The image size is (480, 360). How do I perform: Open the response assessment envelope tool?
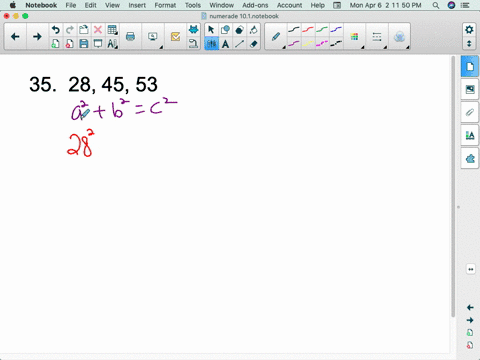click(175, 37)
